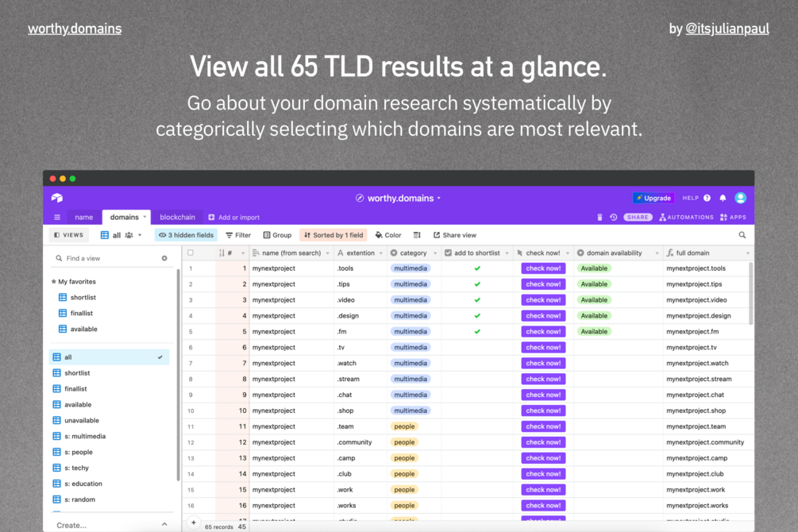
Task: Open Apps panel
Action: [734, 218]
